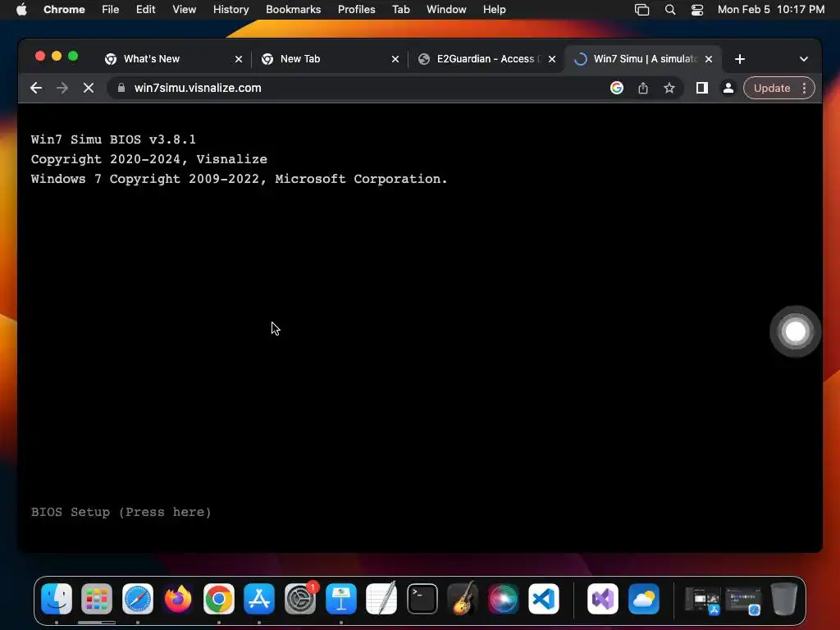This screenshot has height=630, width=840.
Task: Open the Profiles menu
Action: [x=356, y=9]
